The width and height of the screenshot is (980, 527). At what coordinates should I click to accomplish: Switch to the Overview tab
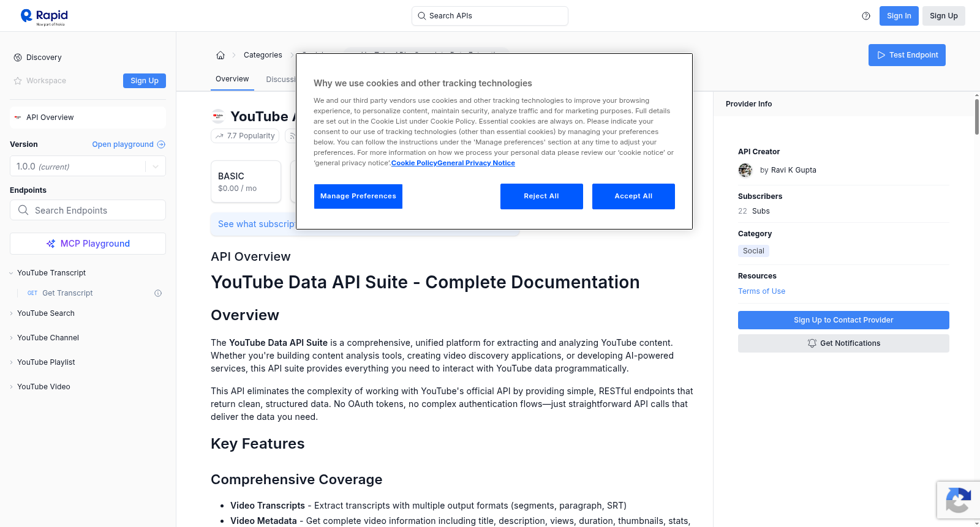pos(232,79)
